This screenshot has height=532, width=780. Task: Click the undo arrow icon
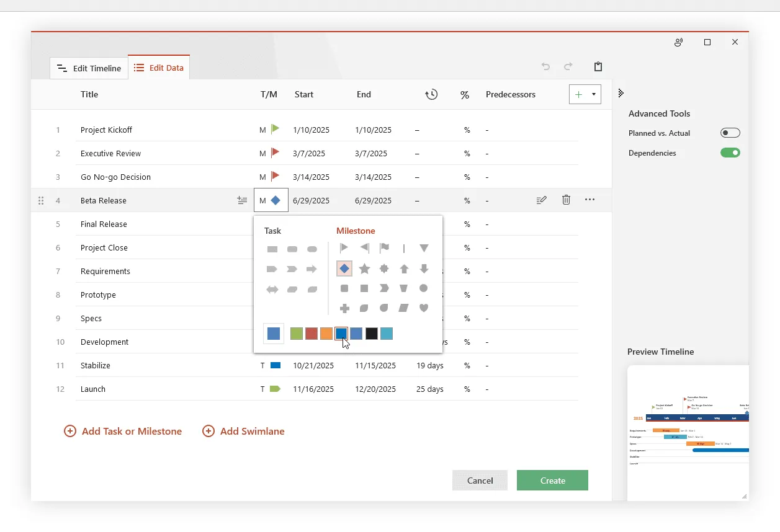(x=545, y=67)
